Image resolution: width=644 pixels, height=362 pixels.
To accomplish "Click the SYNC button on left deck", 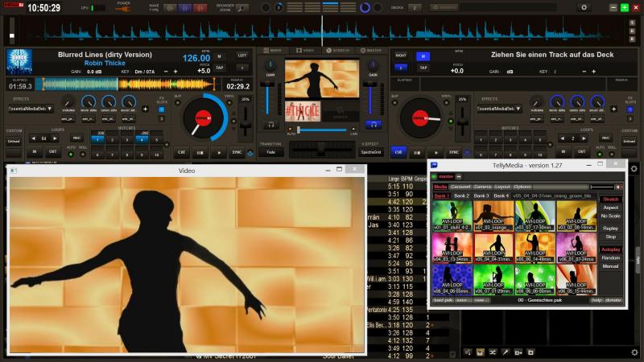I will pyautogui.click(x=239, y=151).
